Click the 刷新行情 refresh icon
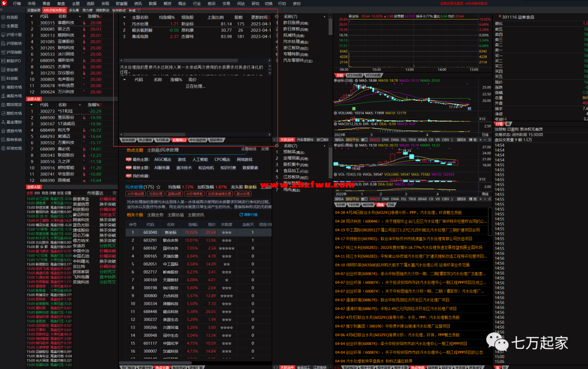 click(x=241, y=215)
